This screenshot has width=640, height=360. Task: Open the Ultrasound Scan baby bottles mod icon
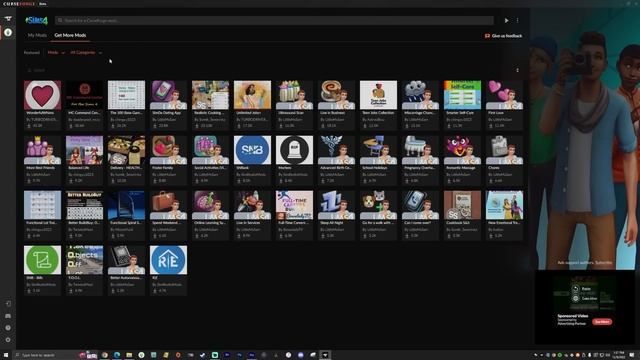pyautogui.click(x=294, y=95)
